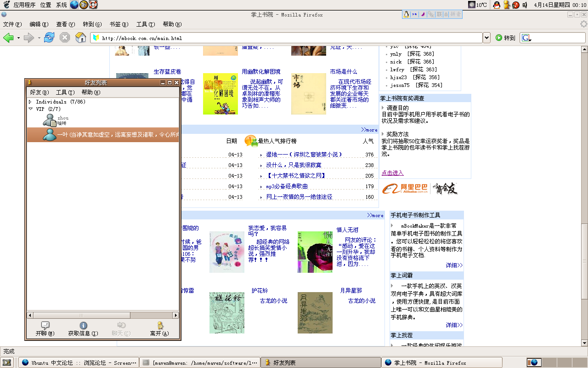Image resolution: width=588 pixels, height=368 pixels.
Task: Open the 好友(B) menu in the buddy list
Action: pyautogui.click(x=39, y=92)
